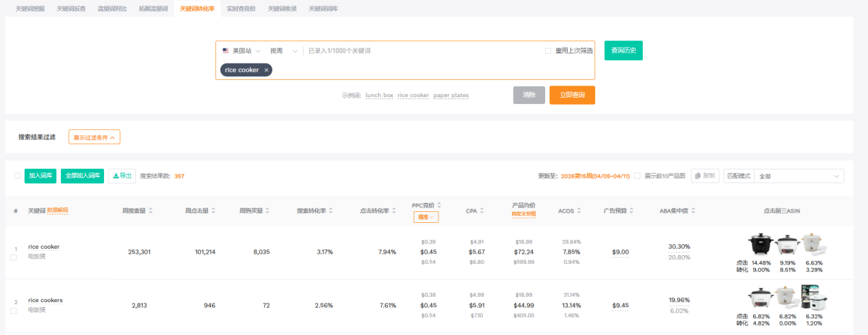
Task: Enable 重用上次筛选 checkbox
Action: pyautogui.click(x=549, y=51)
